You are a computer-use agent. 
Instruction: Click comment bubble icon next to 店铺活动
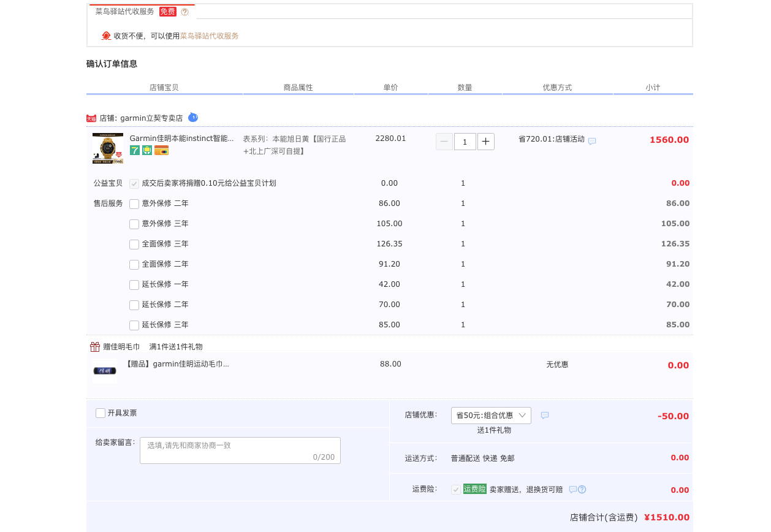pyautogui.click(x=592, y=141)
